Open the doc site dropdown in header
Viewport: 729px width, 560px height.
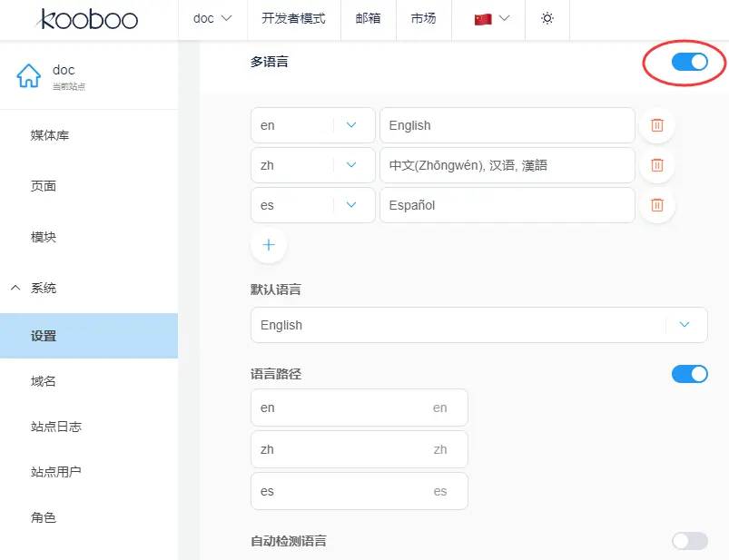(x=212, y=18)
